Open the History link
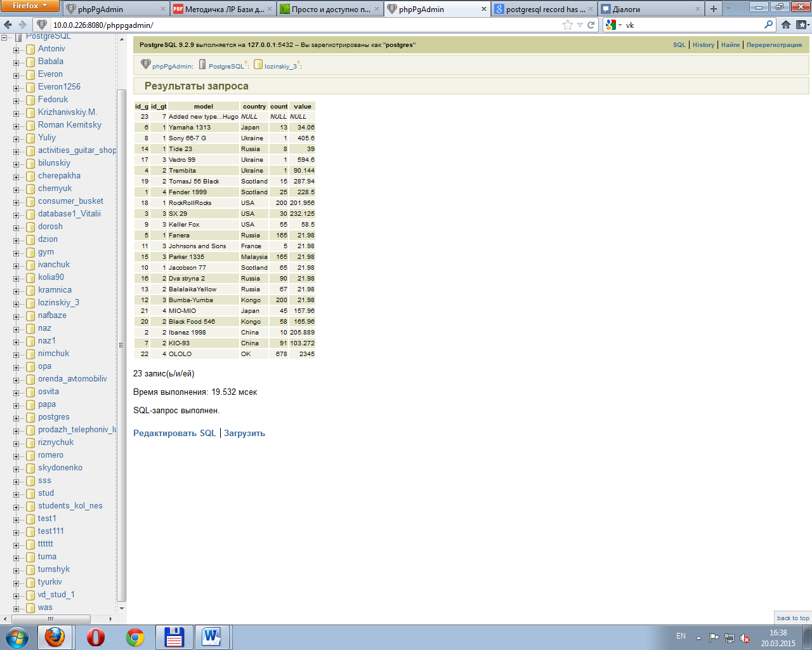The width and height of the screenshot is (812, 650). click(704, 45)
